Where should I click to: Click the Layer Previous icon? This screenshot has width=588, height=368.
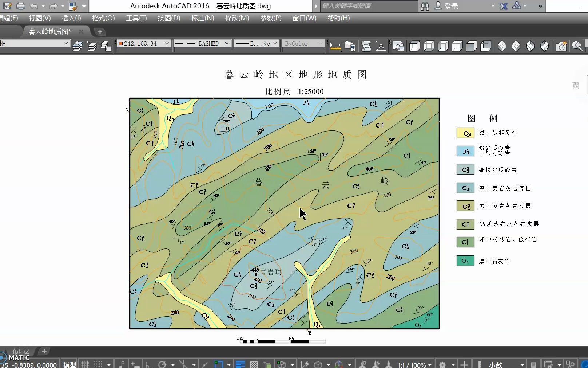[x=92, y=46]
